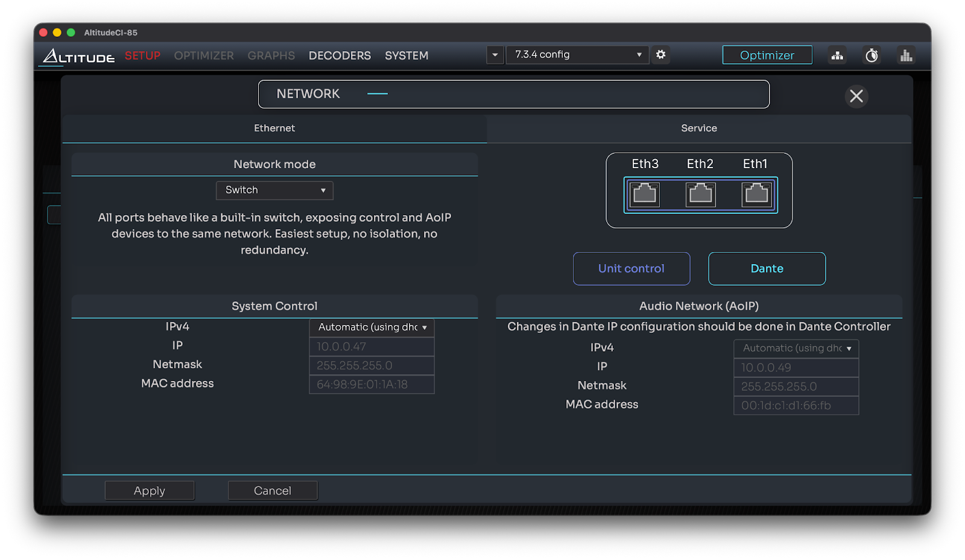Click the Dante button
Viewport: 965px width, 560px height.
click(767, 269)
